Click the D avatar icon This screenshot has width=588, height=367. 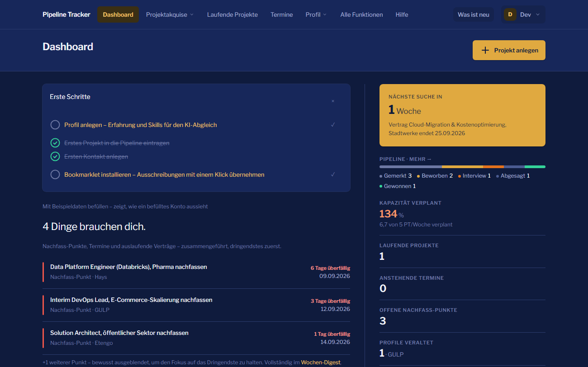[x=510, y=14]
